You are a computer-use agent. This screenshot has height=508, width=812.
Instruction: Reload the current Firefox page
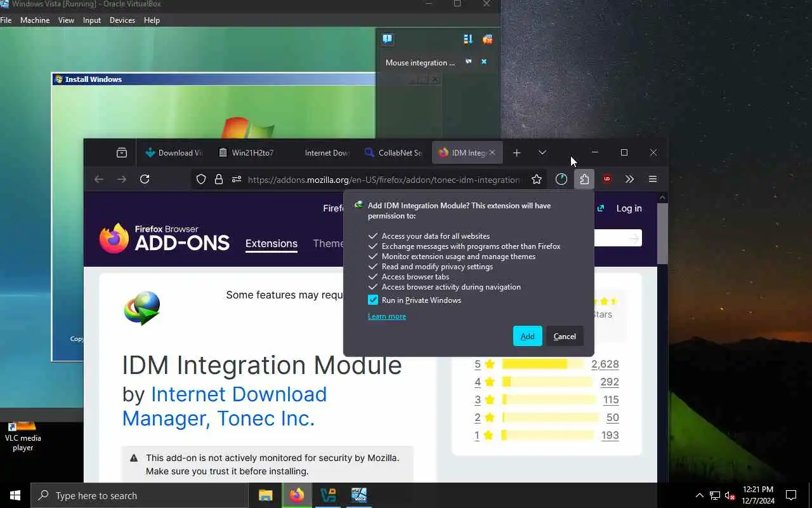145,179
